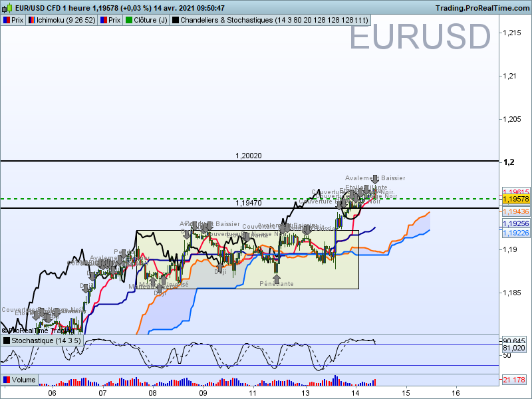Click the black Stochastique panel icon
Screen dimensions: 532x399
(x=7, y=340)
